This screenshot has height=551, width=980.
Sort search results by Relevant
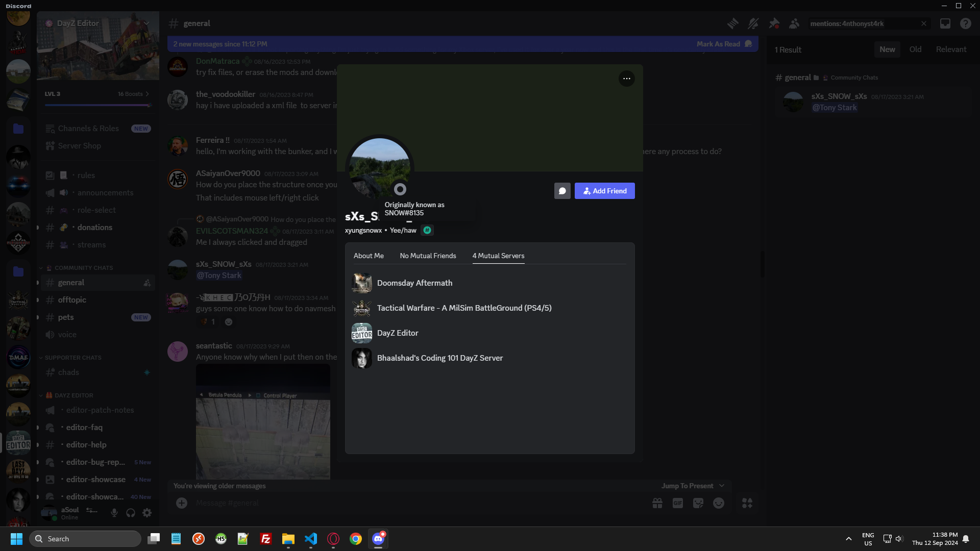951,49
